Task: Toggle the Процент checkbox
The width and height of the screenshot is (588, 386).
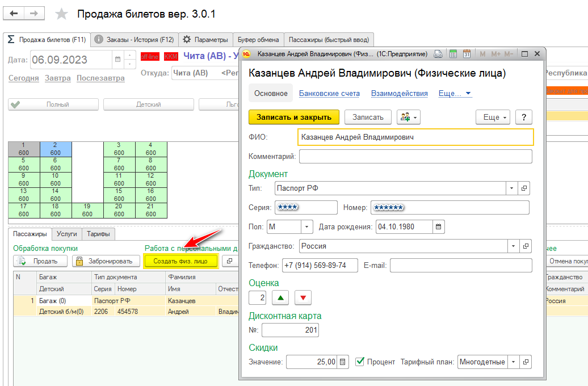Action: click(359, 362)
